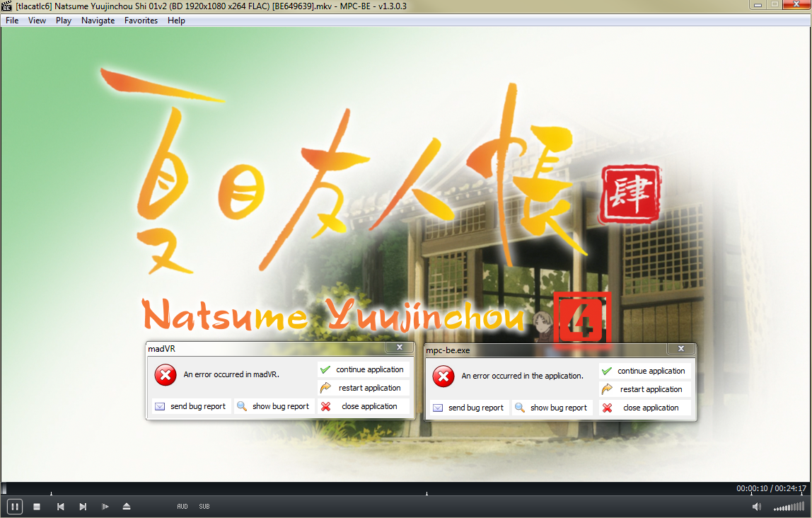
Task: Click the red error icon in mpc-be.exe dialog
Action: (x=443, y=376)
